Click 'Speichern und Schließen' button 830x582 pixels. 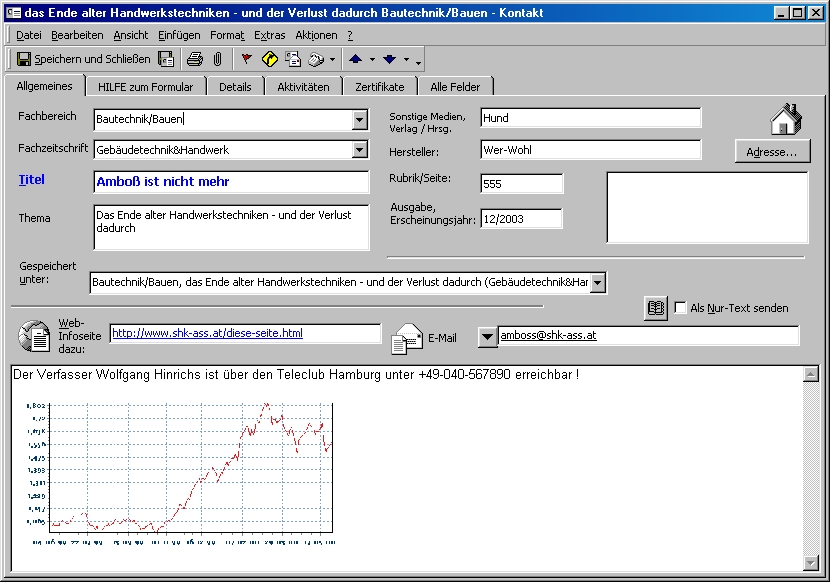[x=83, y=59]
